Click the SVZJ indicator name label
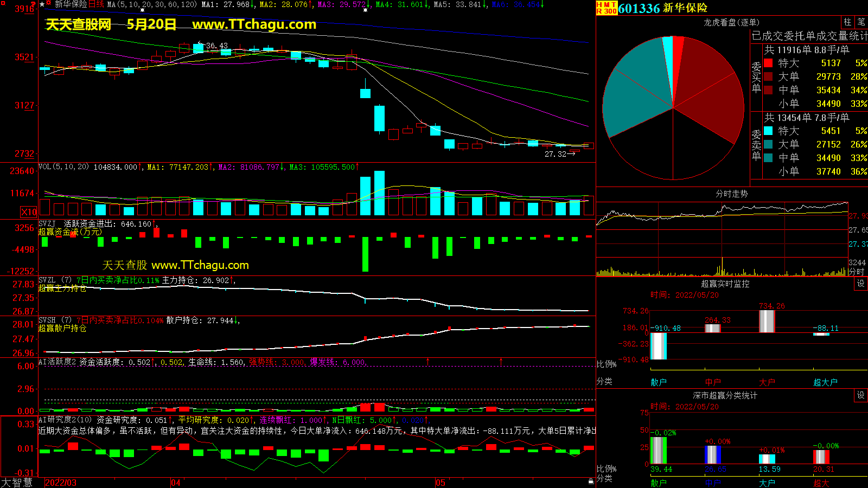This screenshot has width=868, height=488. pyautogui.click(x=47, y=224)
